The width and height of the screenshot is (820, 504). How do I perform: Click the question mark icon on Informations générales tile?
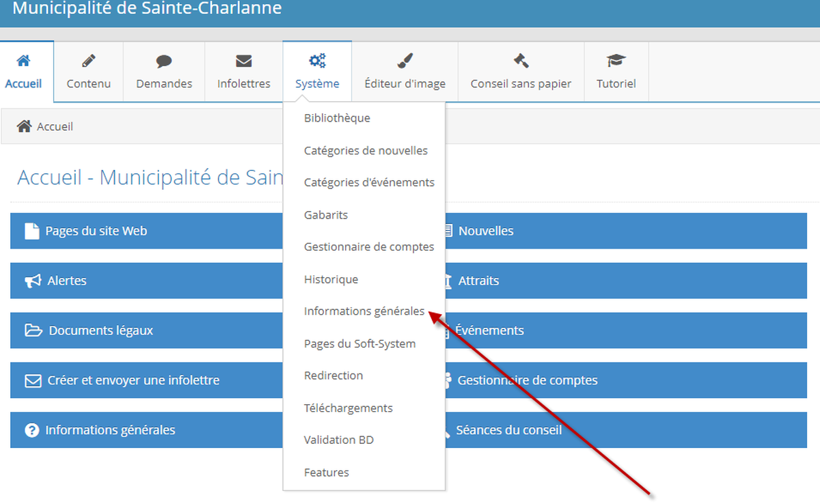click(x=32, y=430)
